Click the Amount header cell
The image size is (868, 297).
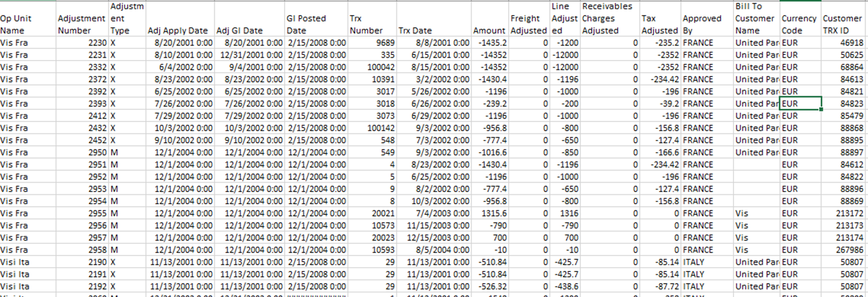(x=489, y=31)
